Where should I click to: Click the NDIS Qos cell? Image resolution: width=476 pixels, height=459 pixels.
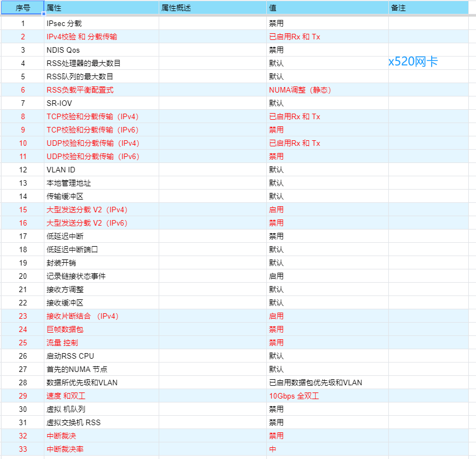click(x=102, y=50)
